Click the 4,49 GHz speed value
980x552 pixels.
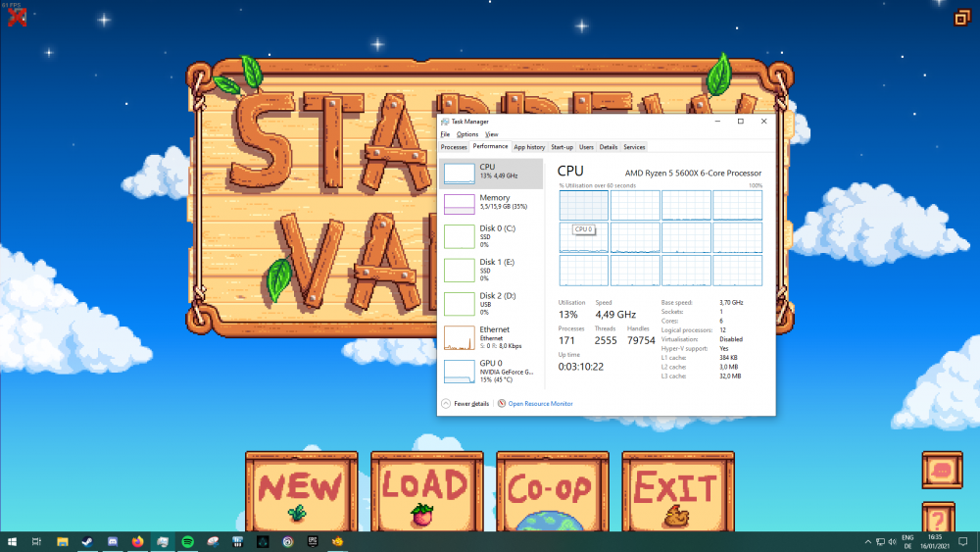point(615,315)
